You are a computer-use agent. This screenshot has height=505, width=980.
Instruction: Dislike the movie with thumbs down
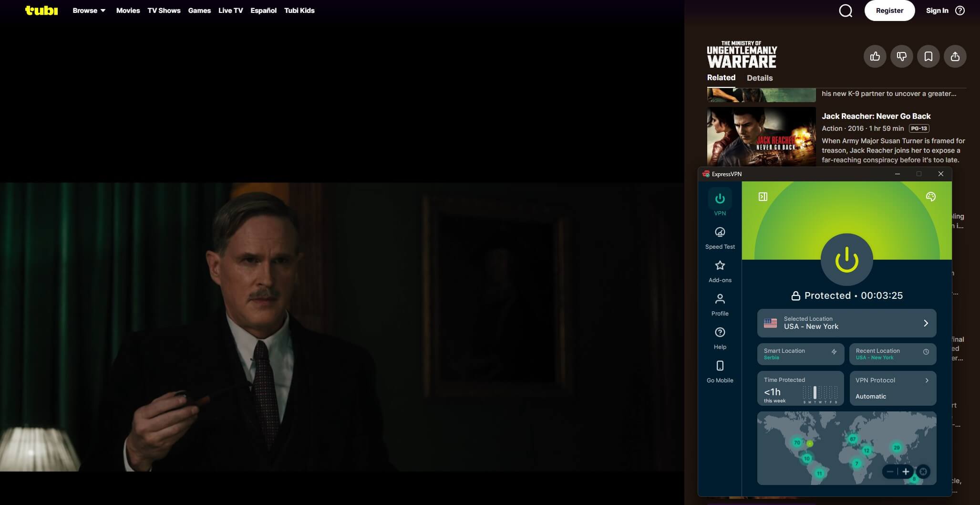point(902,56)
